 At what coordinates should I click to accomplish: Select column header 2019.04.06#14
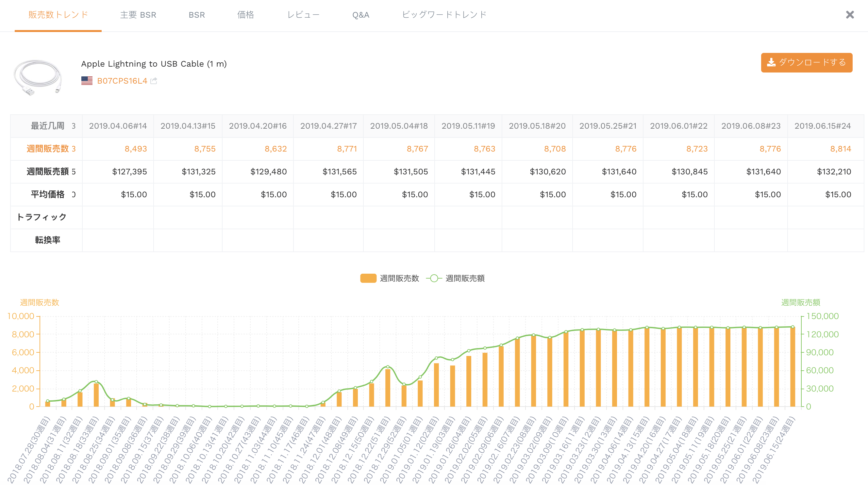click(118, 126)
